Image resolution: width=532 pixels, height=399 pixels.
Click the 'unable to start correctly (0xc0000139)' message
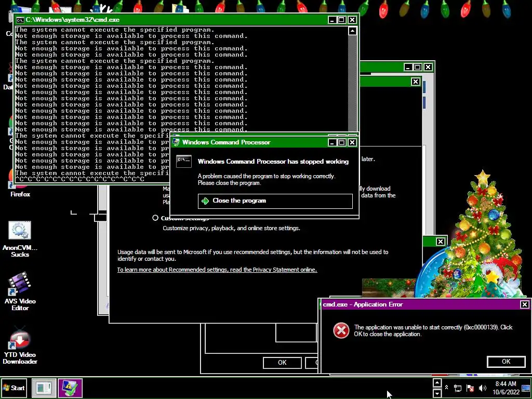click(433, 330)
